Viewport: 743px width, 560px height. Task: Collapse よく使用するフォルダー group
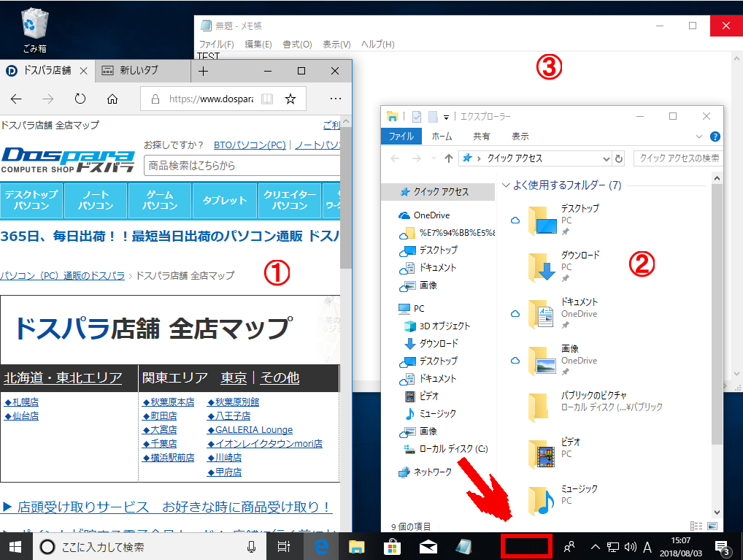(x=506, y=185)
